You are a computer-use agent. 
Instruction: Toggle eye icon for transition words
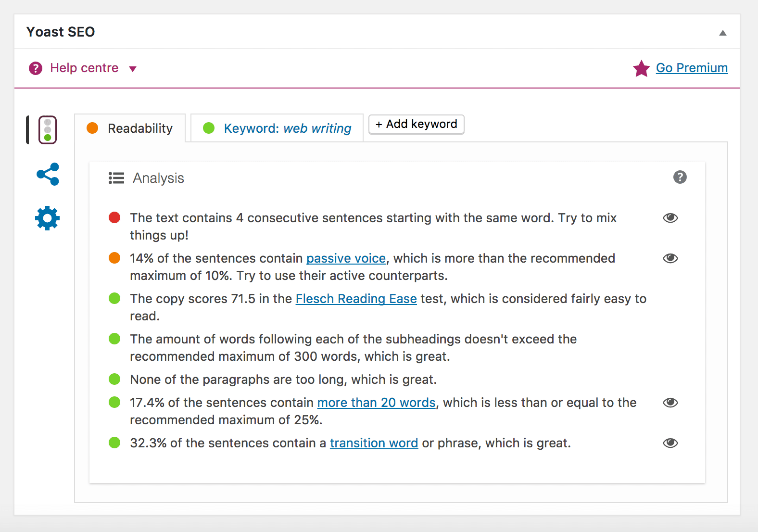tap(670, 443)
